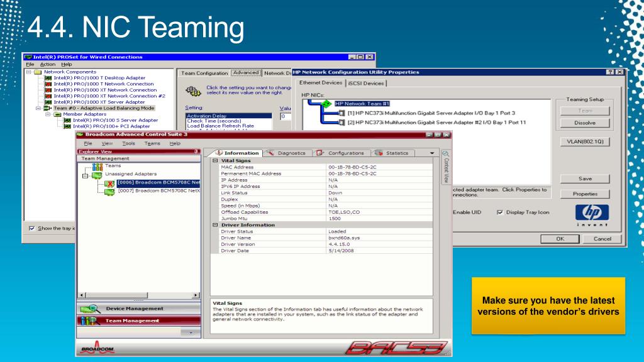
Task: Collapse the Member Adapters node expander
Action: coord(48,114)
